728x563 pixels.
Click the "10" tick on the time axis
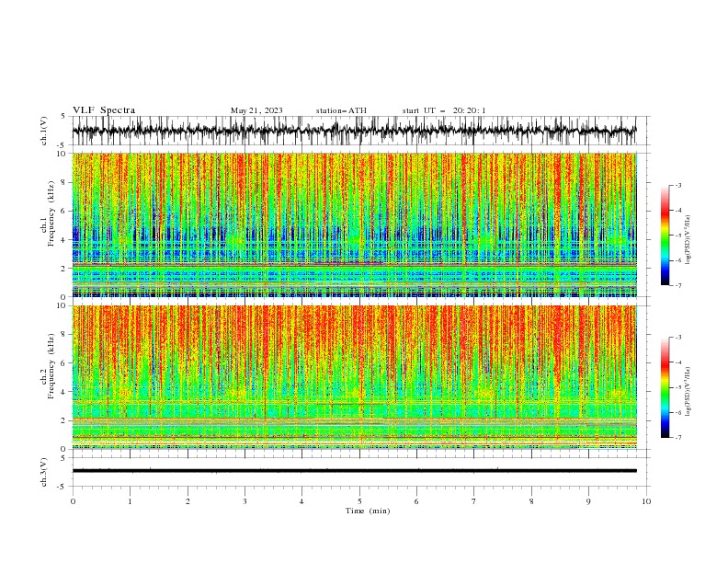[x=646, y=501]
